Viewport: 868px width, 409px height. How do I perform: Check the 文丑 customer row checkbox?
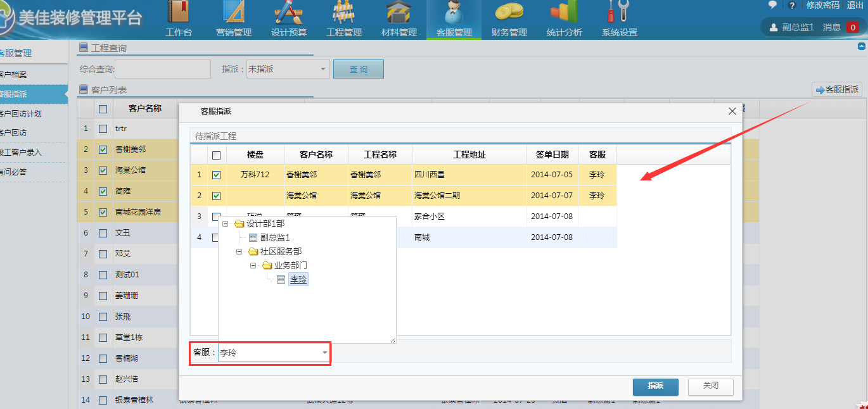pyautogui.click(x=103, y=233)
